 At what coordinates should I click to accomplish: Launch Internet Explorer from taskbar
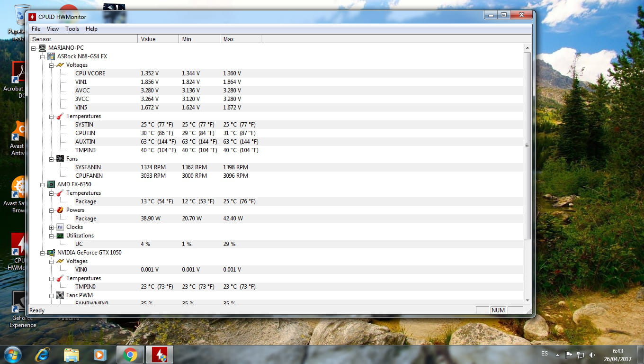click(43, 355)
